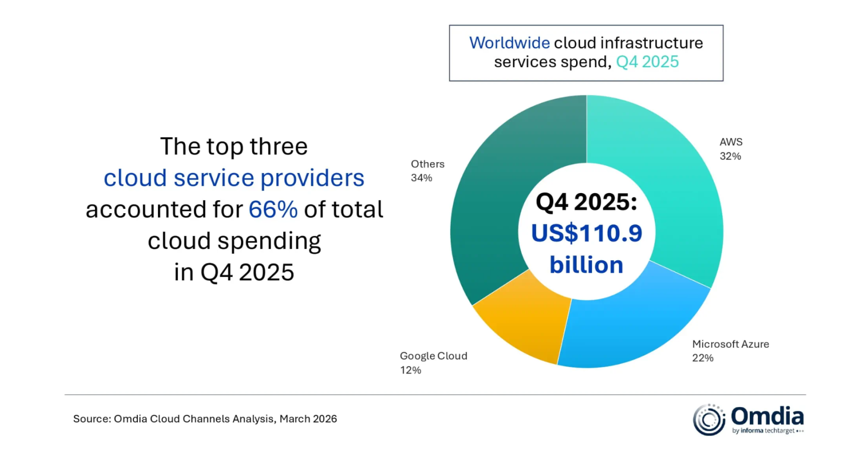868x462 pixels.
Task: Click the teal 'Q4 2025' in title box
Action: tap(647, 62)
